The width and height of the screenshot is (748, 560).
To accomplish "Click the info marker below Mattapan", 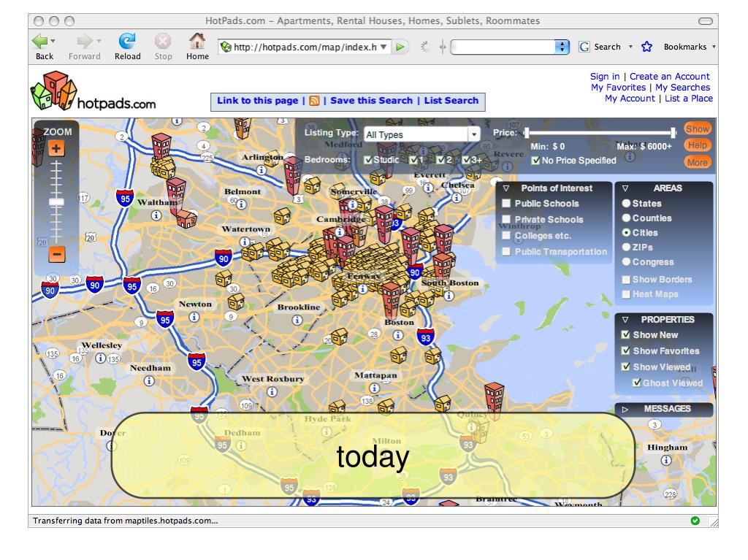I will (375, 388).
